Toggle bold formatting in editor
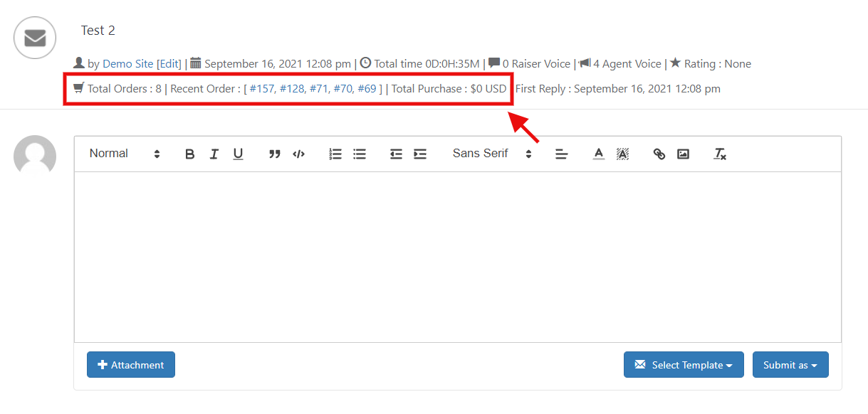The width and height of the screenshot is (868, 414). click(x=189, y=154)
